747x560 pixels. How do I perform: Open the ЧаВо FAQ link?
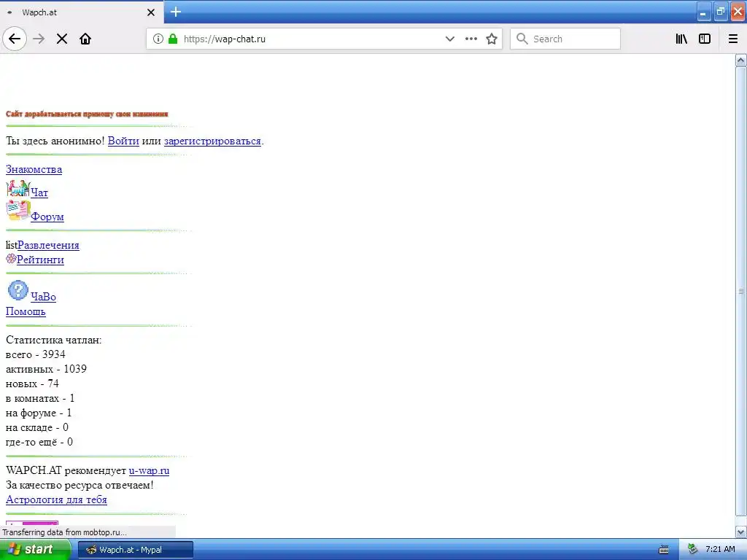[x=43, y=297]
